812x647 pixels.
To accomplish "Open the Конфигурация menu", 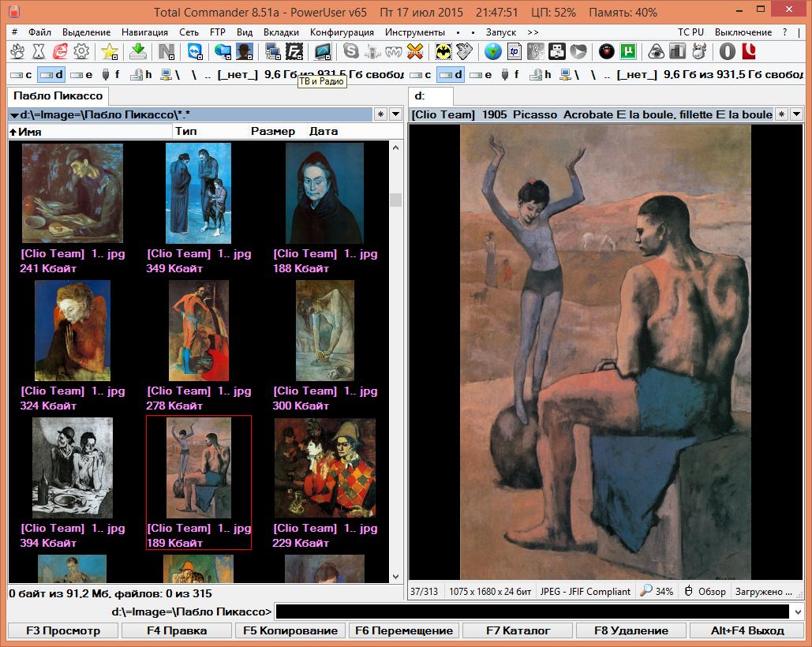I will pos(342,32).
